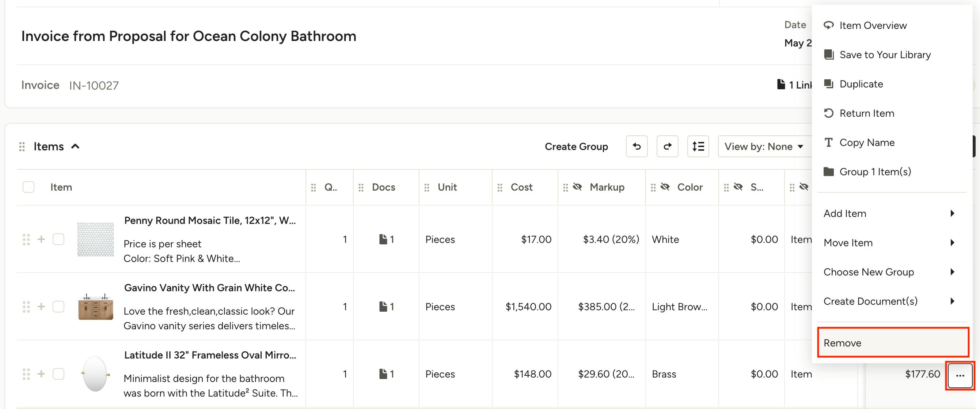
Task: Click the Docs column drag handle
Action: [x=361, y=187]
